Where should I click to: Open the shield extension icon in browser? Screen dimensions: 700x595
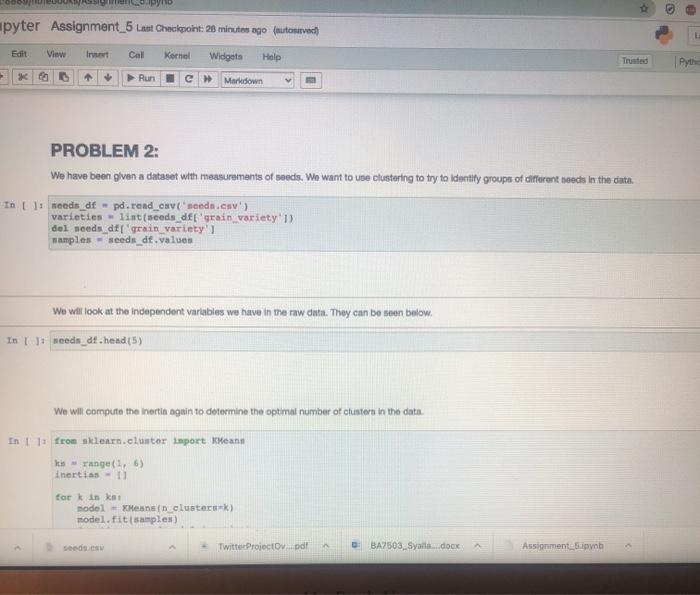coord(670,9)
